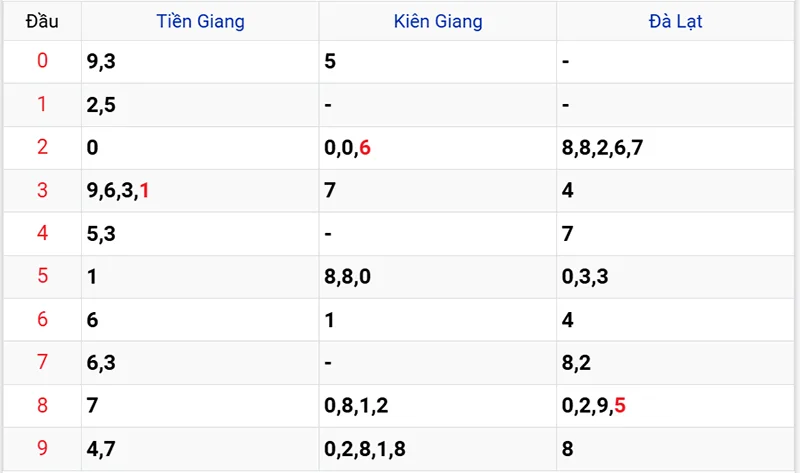This screenshot has height=473, width=800.
Task: Click the 4,7 cell under Tiền Giang
Action: point(200,449)
